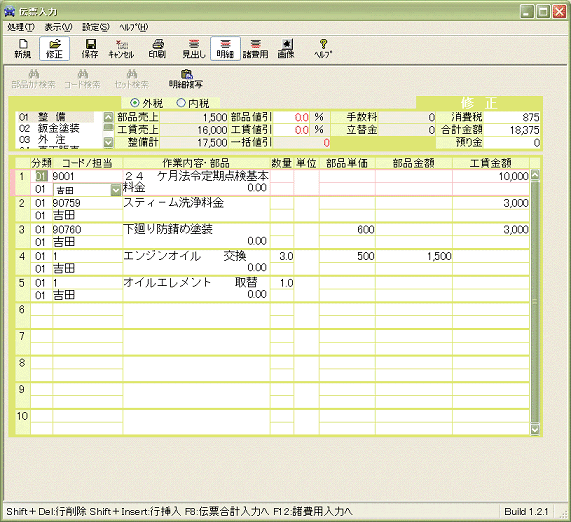Select the 明細 (Details) toolbar icon
The height and width of the screenshot is (522, 571).
tap(225, 48)
